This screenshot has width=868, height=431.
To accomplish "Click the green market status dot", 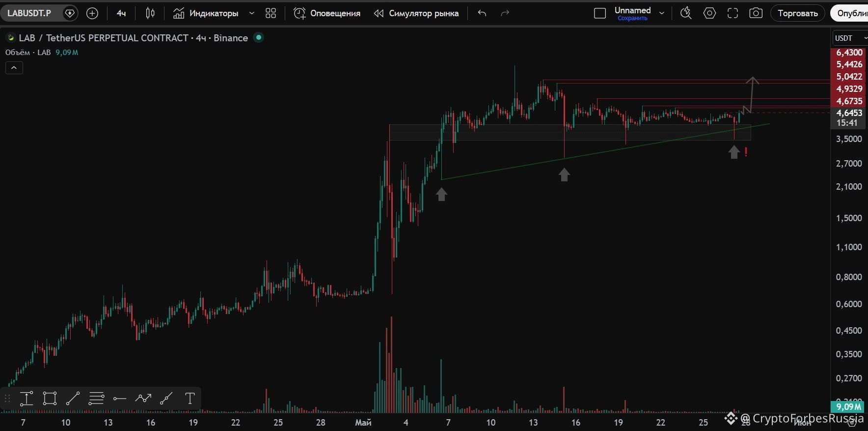I will pyautogui.click(x=258, y=37).
